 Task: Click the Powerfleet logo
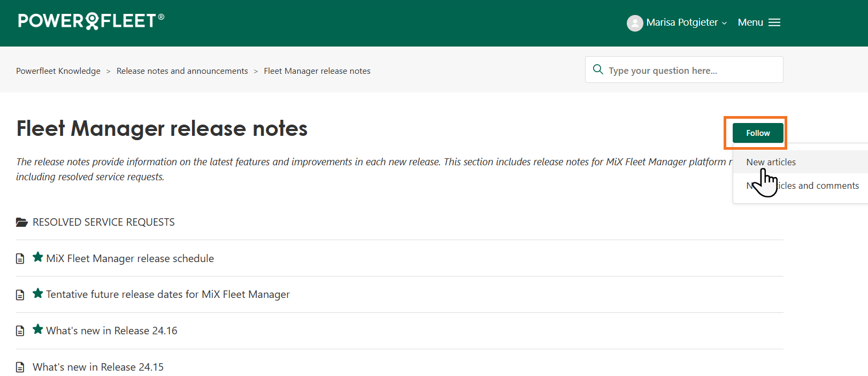click(91, 21)
